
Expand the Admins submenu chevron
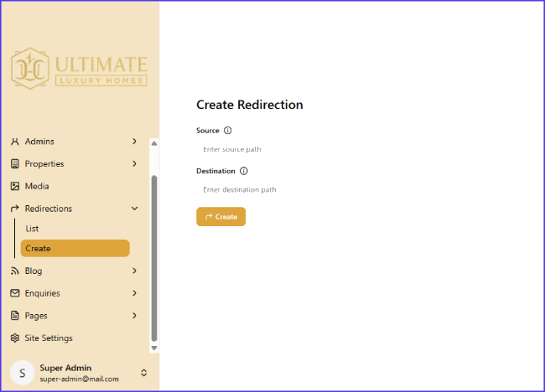134,142
